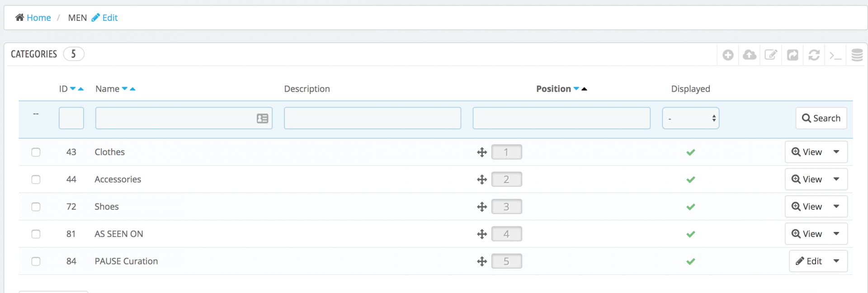Expand Edit dropdown arrow for PAUSE Curation
Viewport: 868px width, 293px height.
(x=836, y=261)
